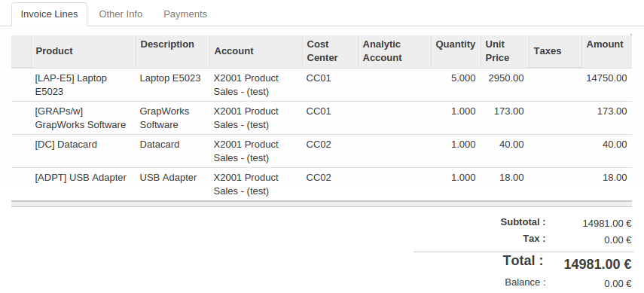
Task: Click the Tax value 0.00 €
Action: point(618,240)
